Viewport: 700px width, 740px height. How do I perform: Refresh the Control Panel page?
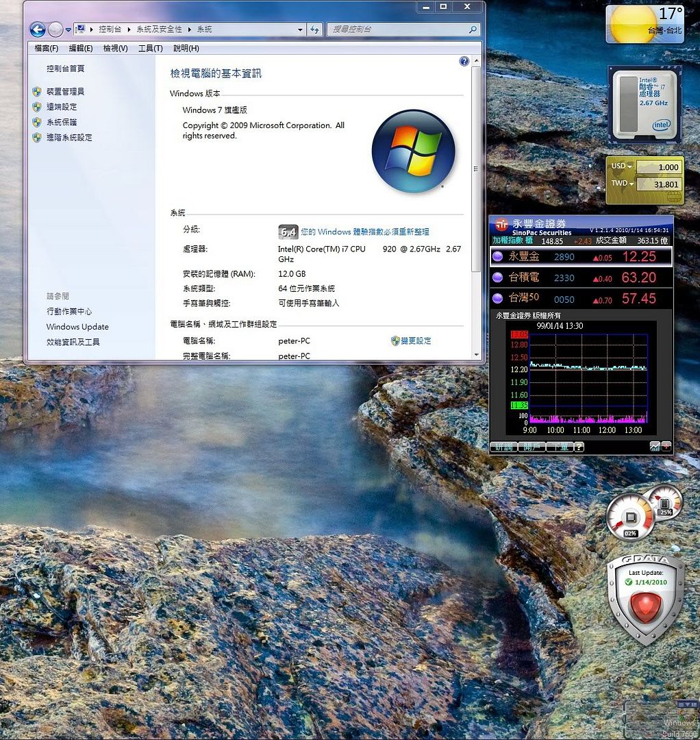[314, 29]
